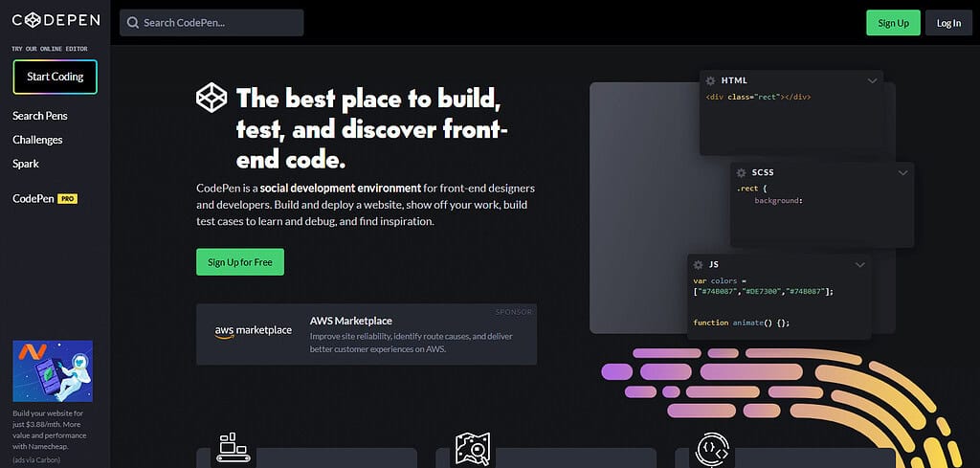Screen dimensions: 980x468
Task: Click the ads via Carbon link
Action: click(x=35, y=460)
